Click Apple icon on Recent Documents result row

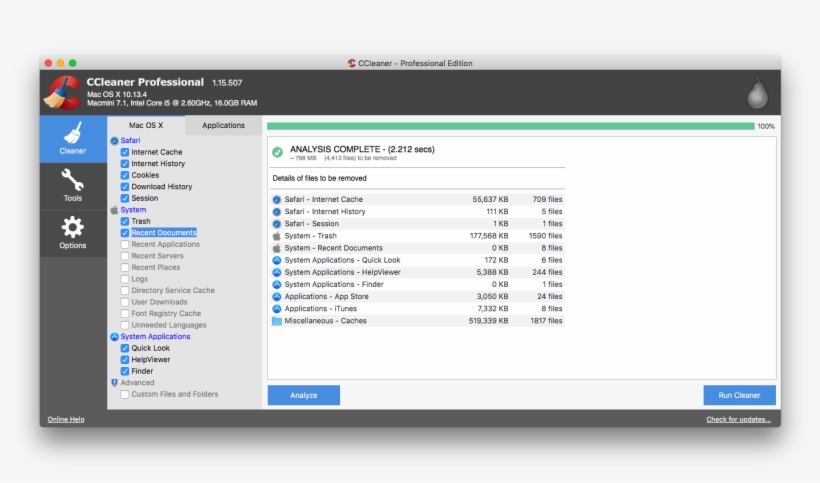coord(277,248)
